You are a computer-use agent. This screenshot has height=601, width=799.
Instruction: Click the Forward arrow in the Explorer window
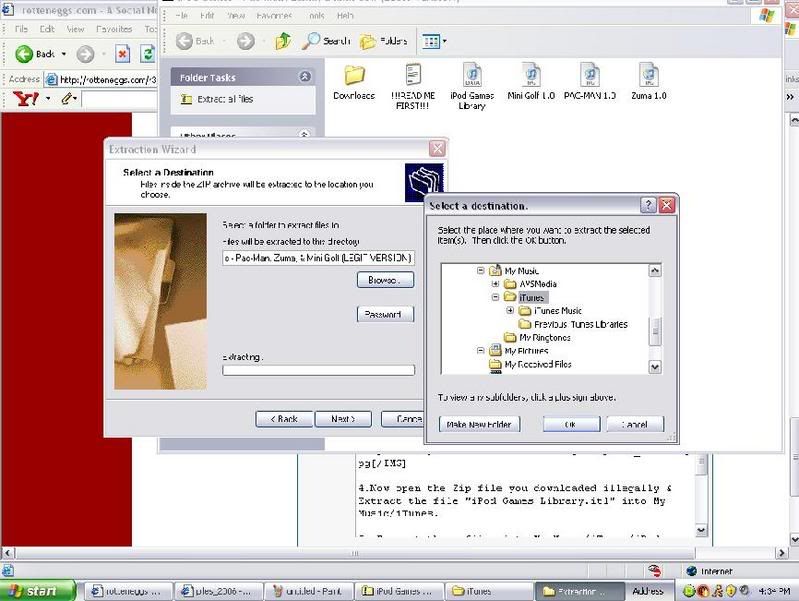point(246,41)
